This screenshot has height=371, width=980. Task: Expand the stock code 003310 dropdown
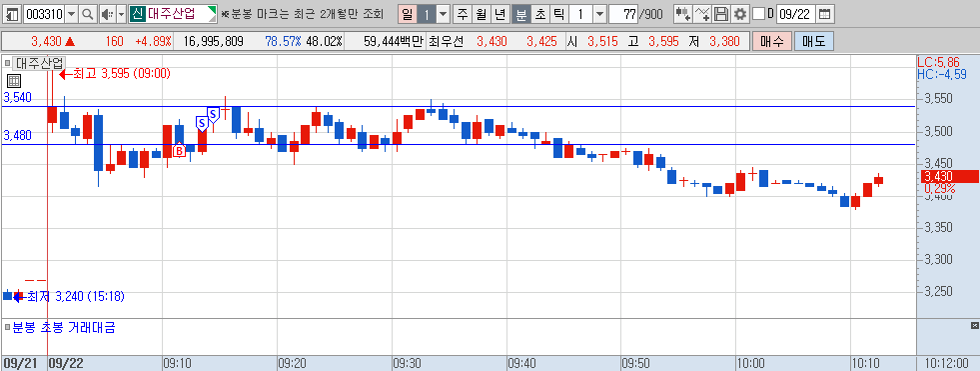coord(71,14)
